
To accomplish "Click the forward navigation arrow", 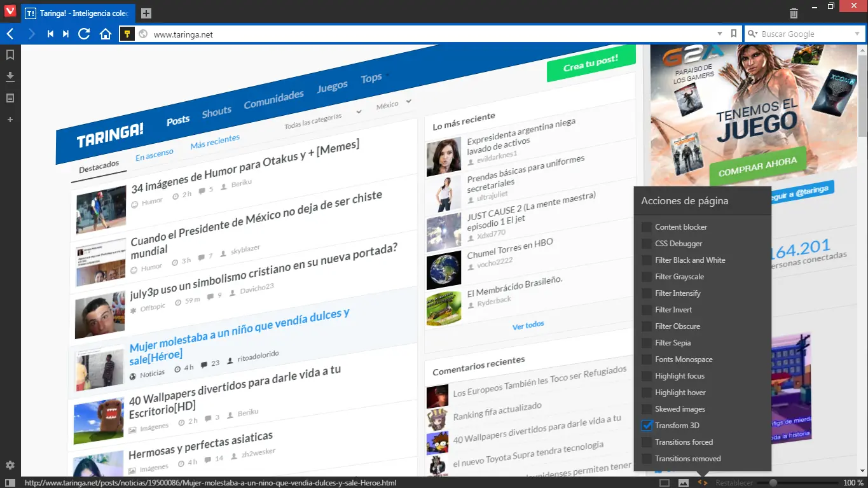I will click(x=32, y=34).
